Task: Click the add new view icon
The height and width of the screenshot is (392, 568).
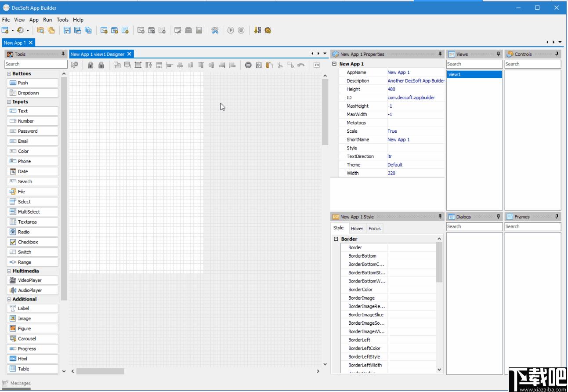Action: click(104, 30)
